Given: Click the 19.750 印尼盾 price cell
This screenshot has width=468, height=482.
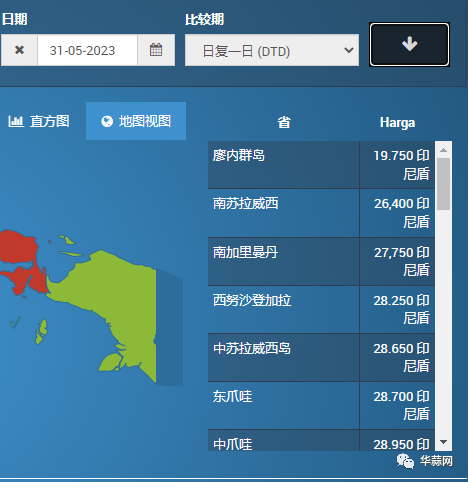Looking at the screenshot, I should pos(397,165).
